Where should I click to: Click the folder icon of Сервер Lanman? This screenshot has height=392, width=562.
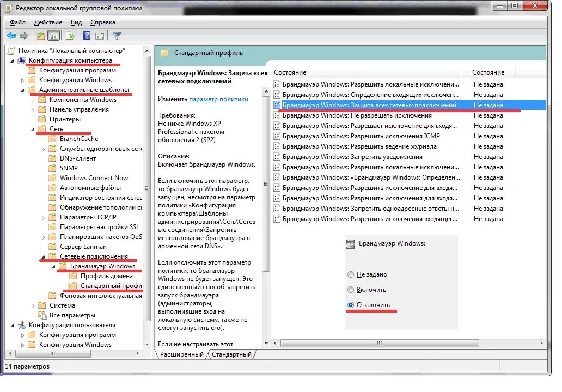tap(53, 247)
